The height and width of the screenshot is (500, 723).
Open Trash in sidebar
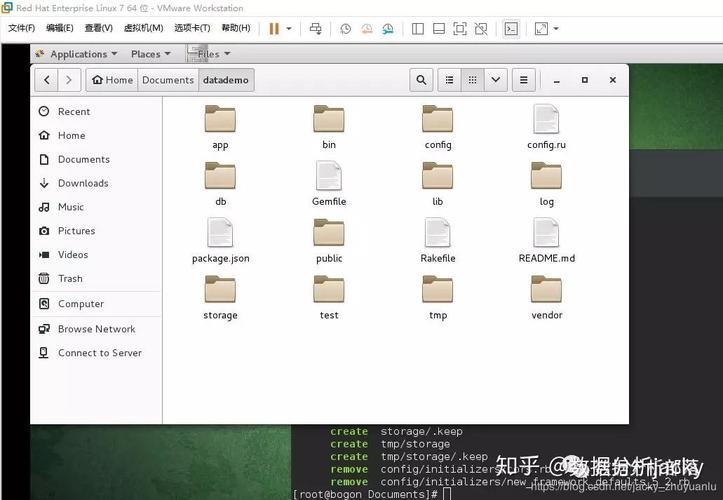coord(97,279)
